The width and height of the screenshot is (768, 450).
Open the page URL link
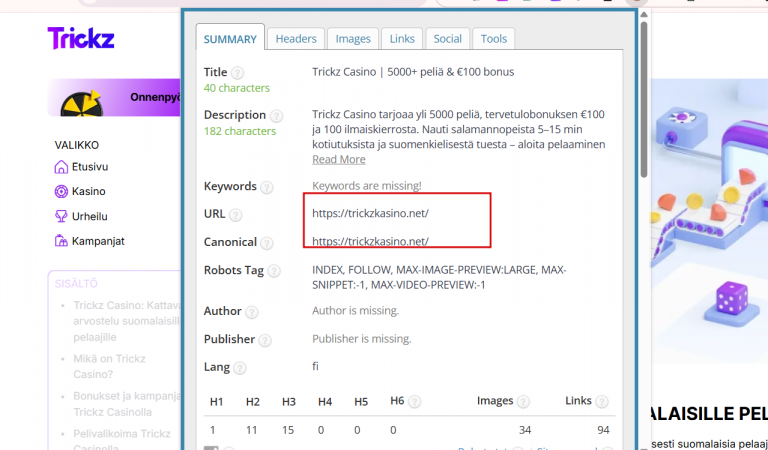tap(370, 213)
